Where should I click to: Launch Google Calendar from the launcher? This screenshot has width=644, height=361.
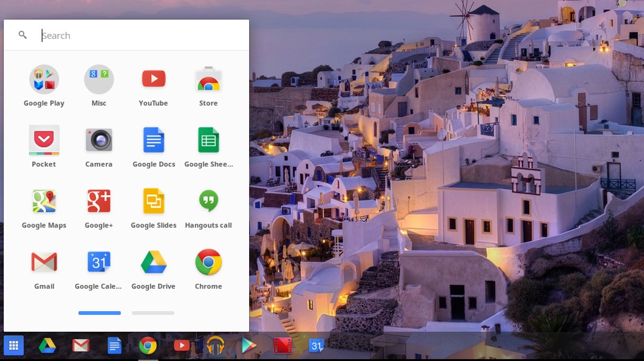coord(98,261)
